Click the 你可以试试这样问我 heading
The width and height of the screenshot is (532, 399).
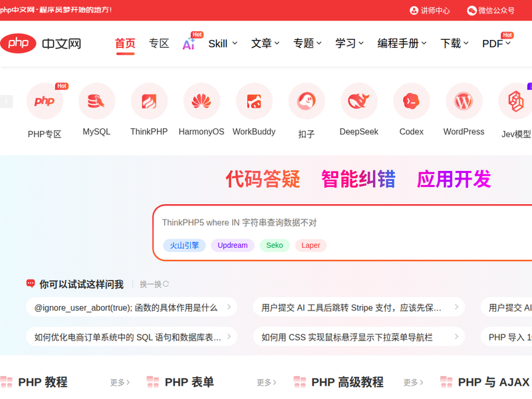[x=81, y=285]
